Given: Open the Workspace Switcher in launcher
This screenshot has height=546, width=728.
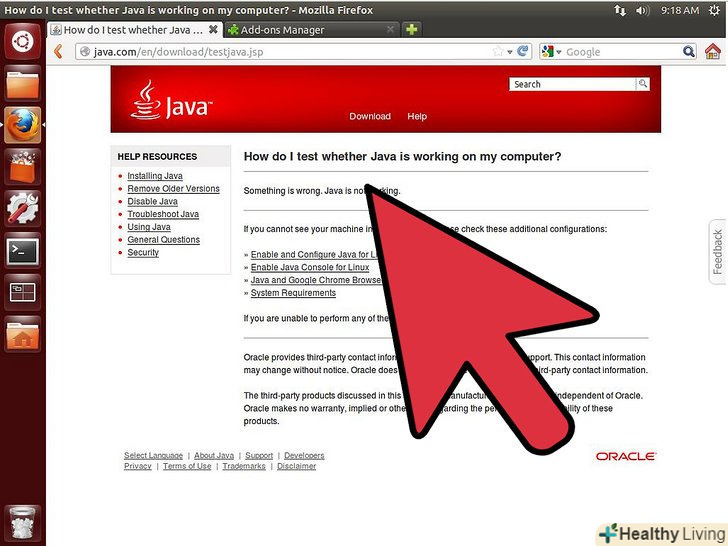Looking at the screenshot, I should (x=22, y=292).
